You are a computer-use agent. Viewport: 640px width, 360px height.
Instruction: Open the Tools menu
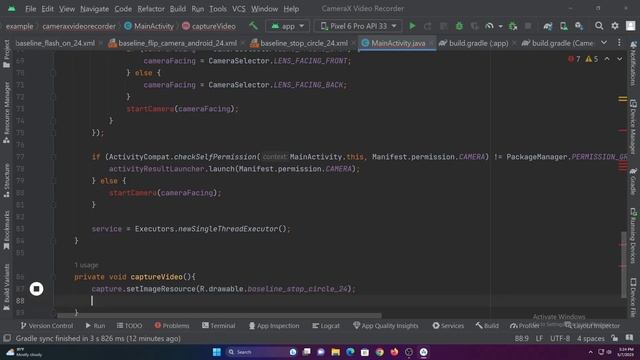pos(218,9)
